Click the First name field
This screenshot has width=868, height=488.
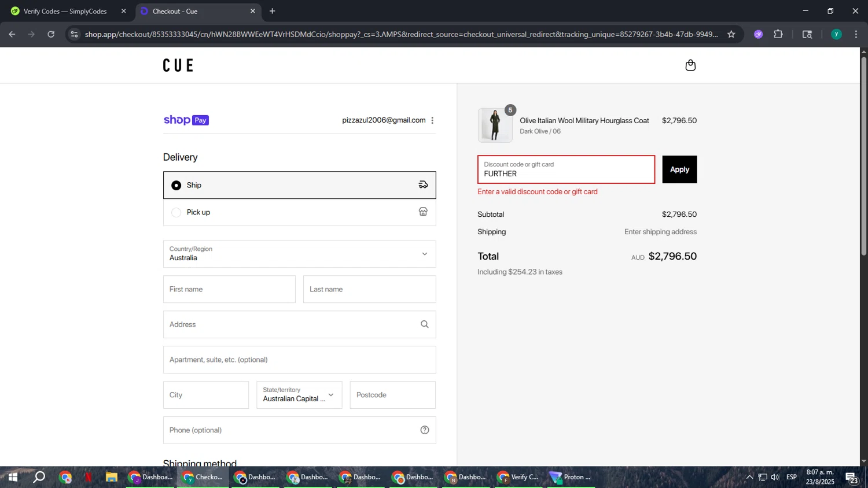coord(229,289)
